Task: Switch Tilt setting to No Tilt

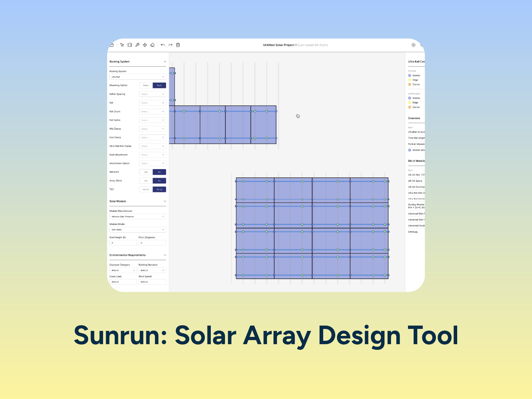Action: pyautogui.click(x=146, y=189)
